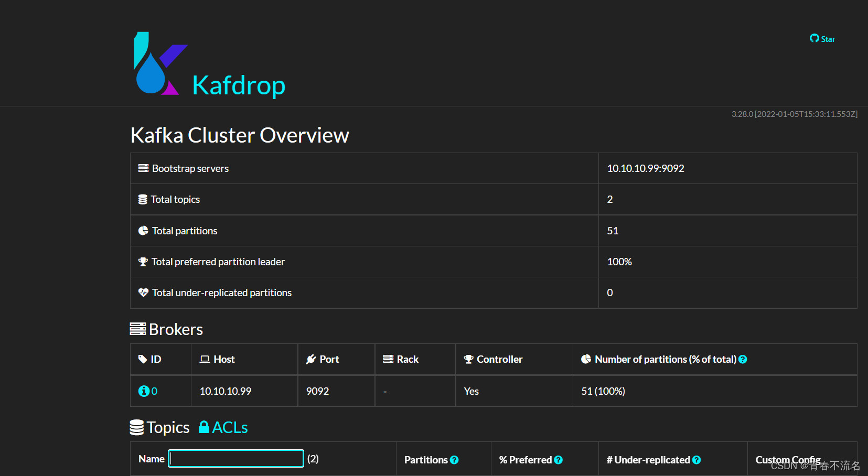The height and width of the screenshot is (476, 868).
Task: Click the Kafdrop logo icon
Action: point(160,63)
